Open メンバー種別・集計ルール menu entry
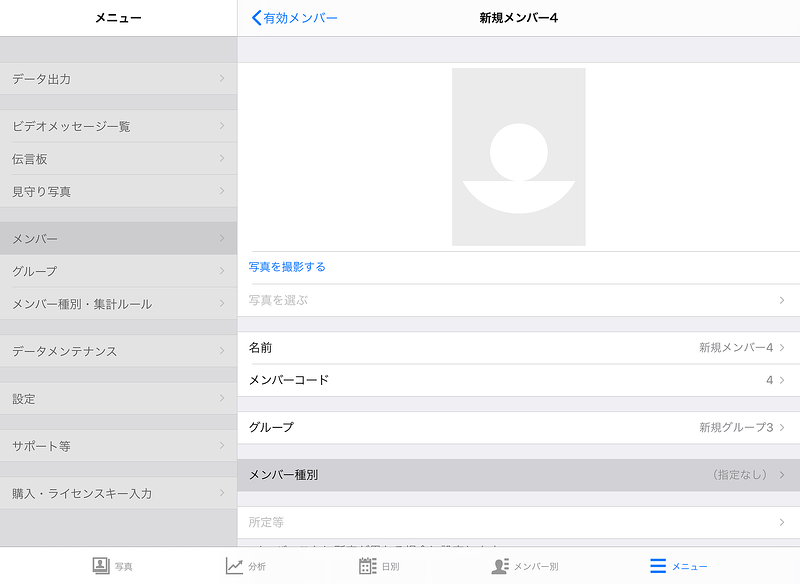The image size is (800, 584). 118,304
